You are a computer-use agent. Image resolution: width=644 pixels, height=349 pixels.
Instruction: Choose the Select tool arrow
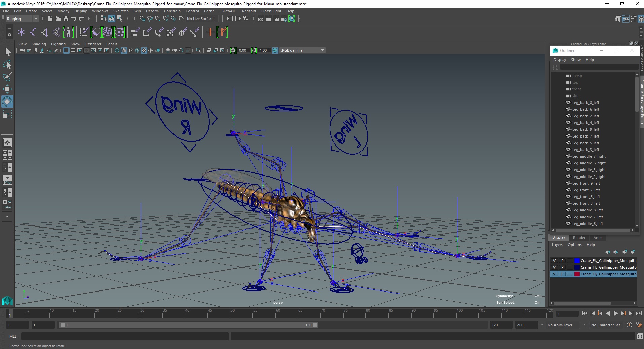(7, 52)
